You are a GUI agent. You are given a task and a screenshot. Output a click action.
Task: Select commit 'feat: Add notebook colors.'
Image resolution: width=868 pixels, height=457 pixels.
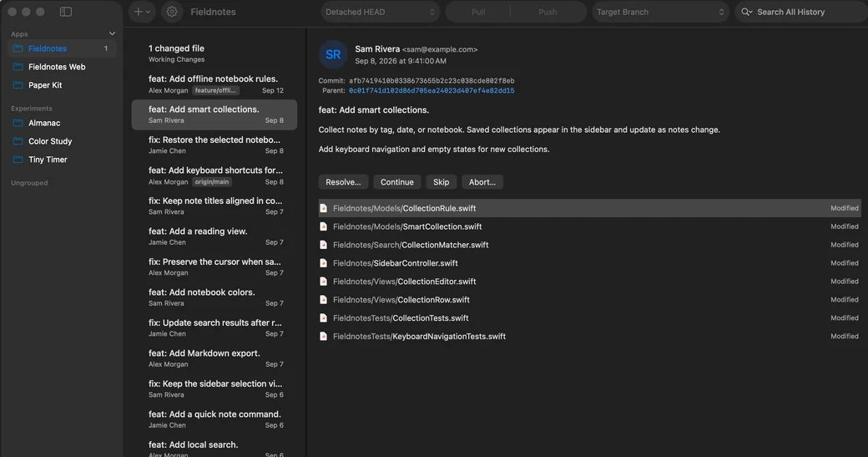pyautogui.click(x=214, y=297)
